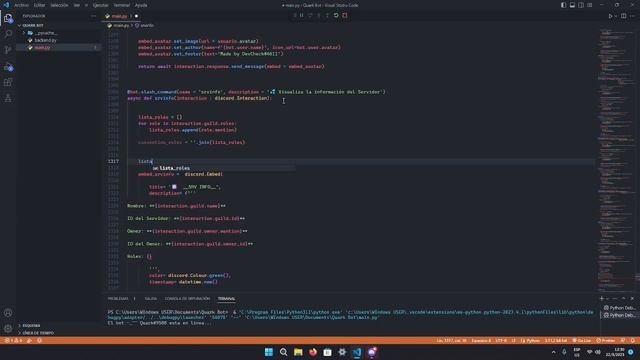The height and width of the screenshot is (360, 640).
Task: Open the Accounts icon in activity bar
Action: tap(8, 313)
